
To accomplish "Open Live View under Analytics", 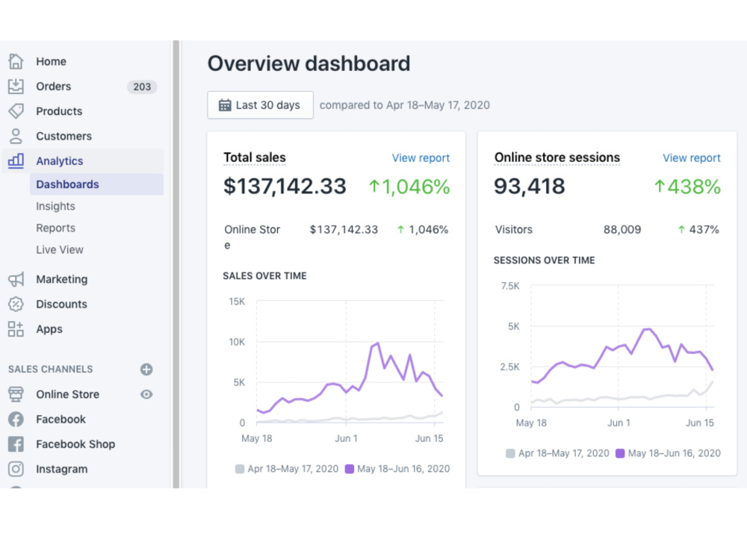I will click(60, 250).
